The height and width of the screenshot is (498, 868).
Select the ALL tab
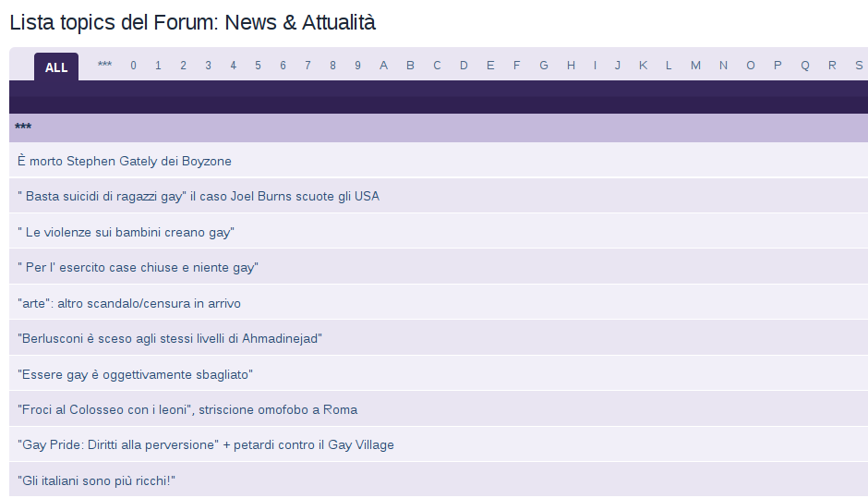tap(56, 67)
